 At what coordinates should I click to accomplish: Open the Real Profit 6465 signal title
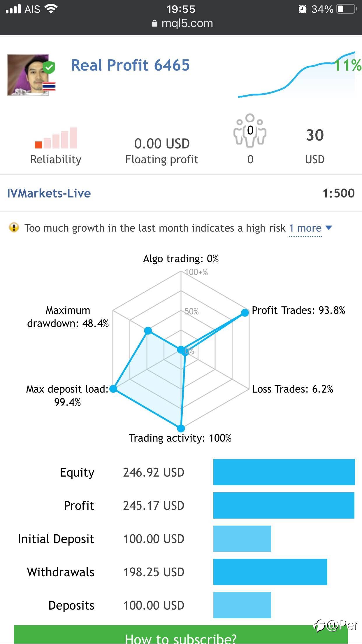130,65
